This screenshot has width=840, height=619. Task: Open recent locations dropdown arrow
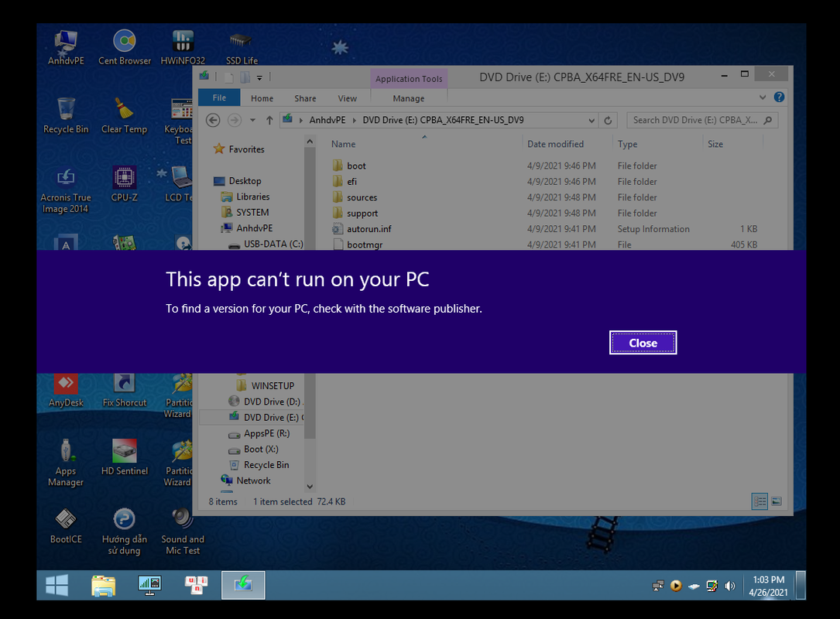[x=252, y=121]
